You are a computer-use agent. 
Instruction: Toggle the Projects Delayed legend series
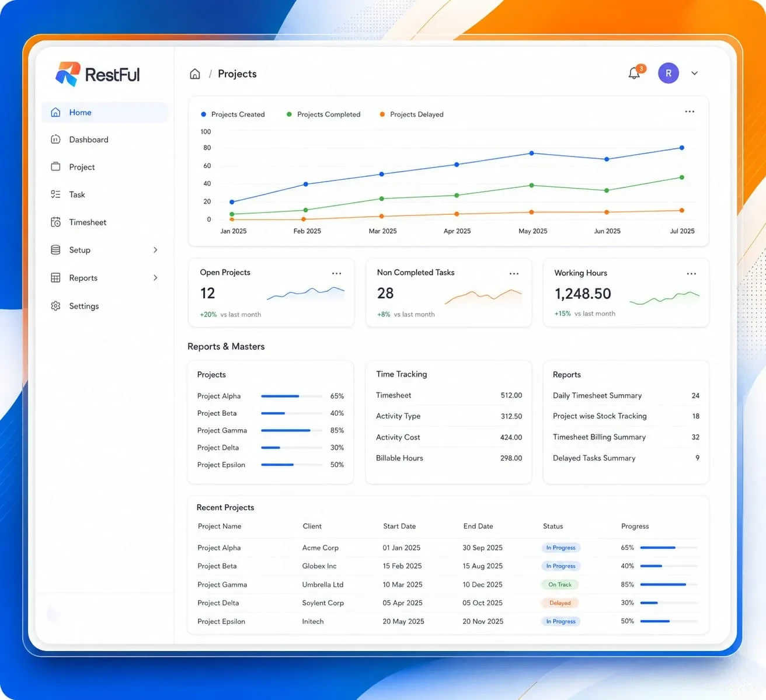[x=412, y=114]
